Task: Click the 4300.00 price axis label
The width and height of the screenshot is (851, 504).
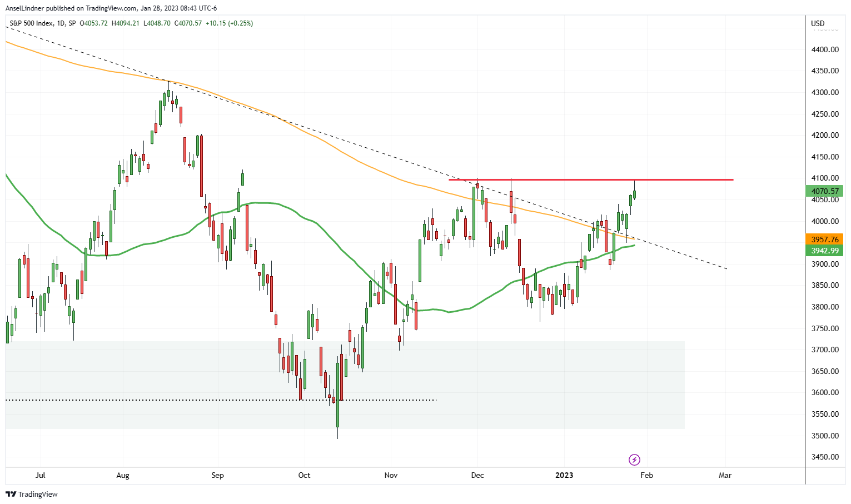Action: tap(825, 92)
